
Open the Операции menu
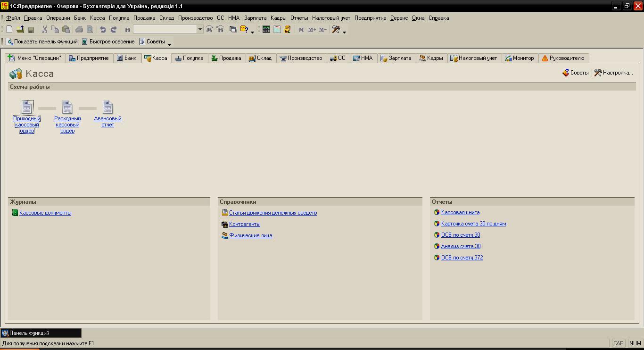click(58, 18)
